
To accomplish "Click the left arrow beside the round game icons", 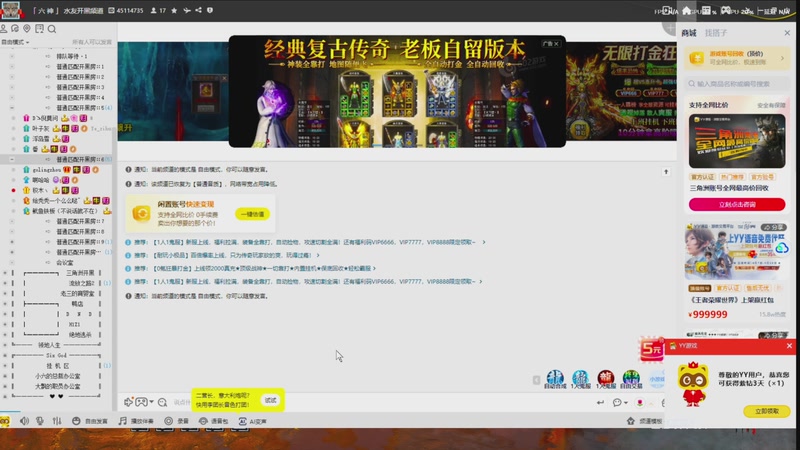I will pos(536,380).
